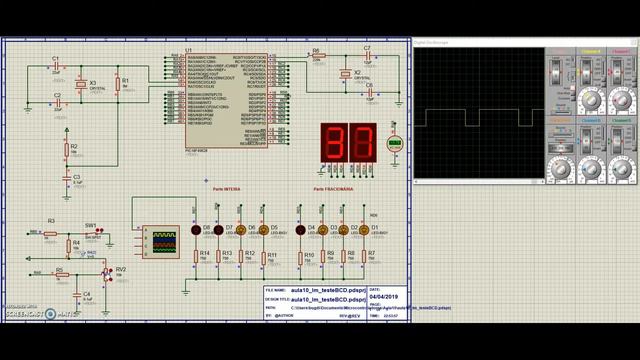Select lit LED D5

[264, 230]
